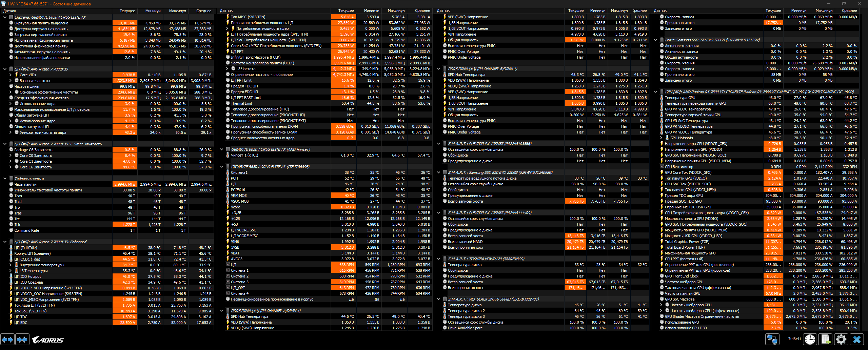Close sensors with the blue X icon

click(857, 339)
